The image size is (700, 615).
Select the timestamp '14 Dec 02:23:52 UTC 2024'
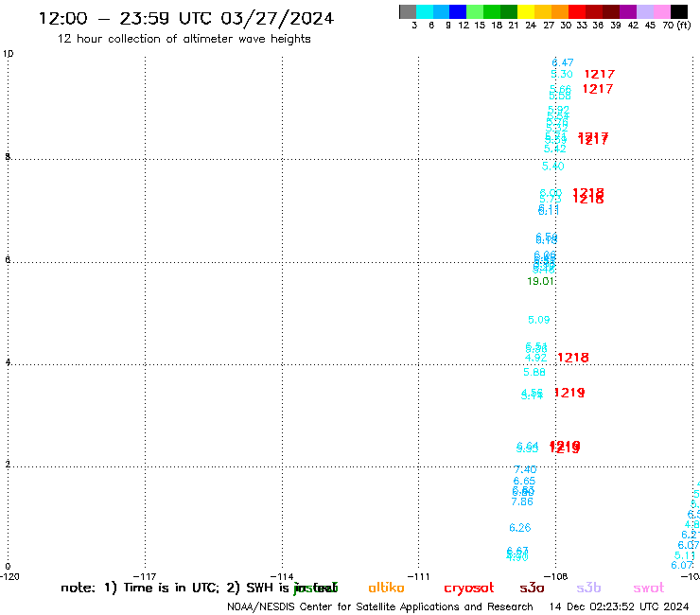(619, 606)
